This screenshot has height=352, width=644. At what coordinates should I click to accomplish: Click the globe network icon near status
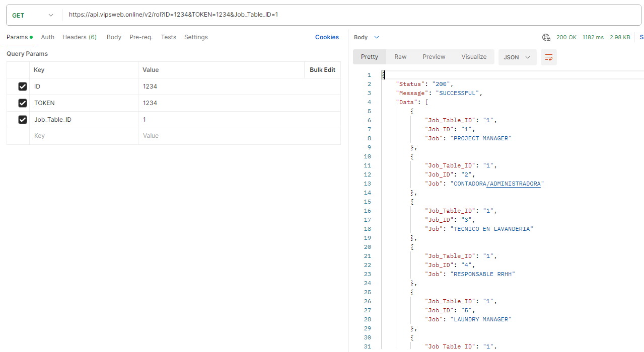pyautogui.click(x=546, y=37)
